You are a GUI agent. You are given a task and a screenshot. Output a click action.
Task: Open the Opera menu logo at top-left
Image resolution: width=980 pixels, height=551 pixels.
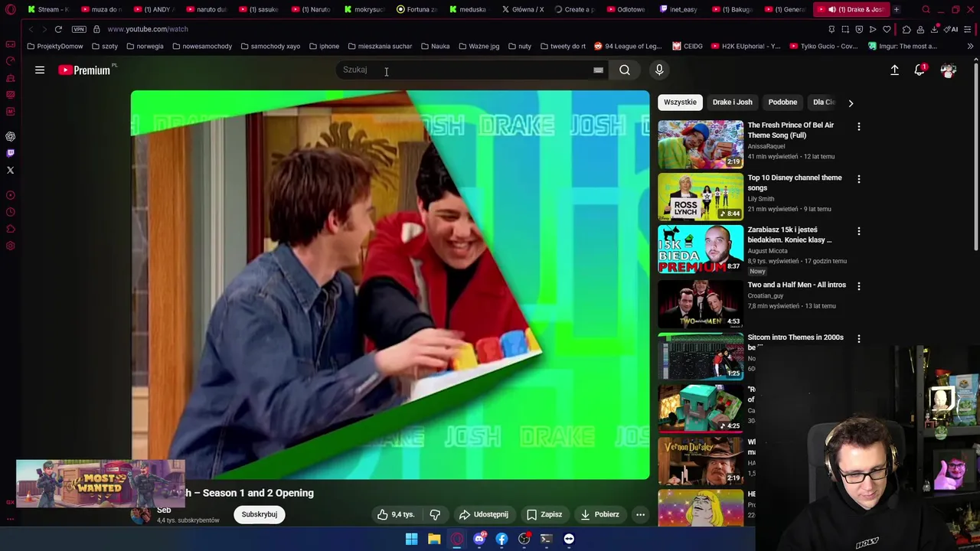11,9
